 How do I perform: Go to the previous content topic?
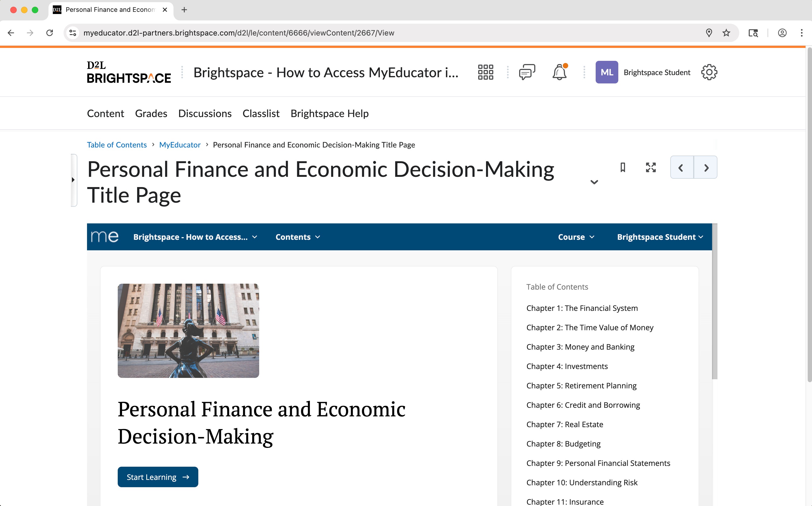(681, 167)
